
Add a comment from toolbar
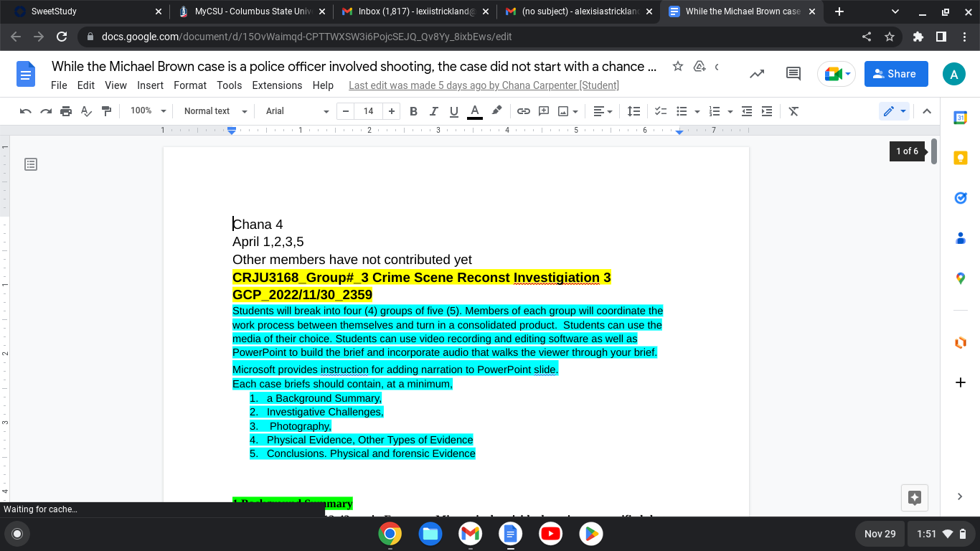(544, 111)
